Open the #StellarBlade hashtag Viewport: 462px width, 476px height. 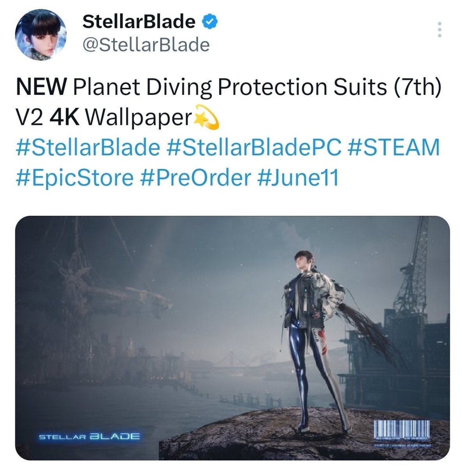(x=88, y=147)
